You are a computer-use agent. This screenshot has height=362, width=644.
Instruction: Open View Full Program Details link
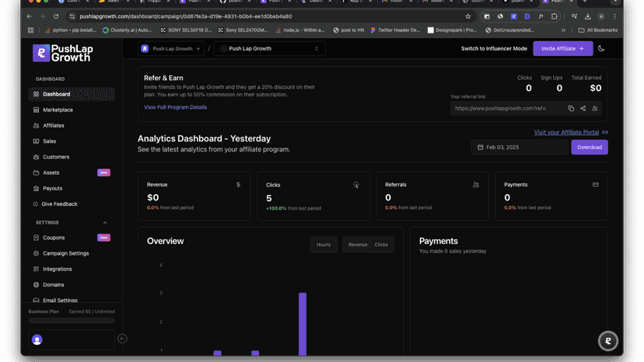(175, 107)
